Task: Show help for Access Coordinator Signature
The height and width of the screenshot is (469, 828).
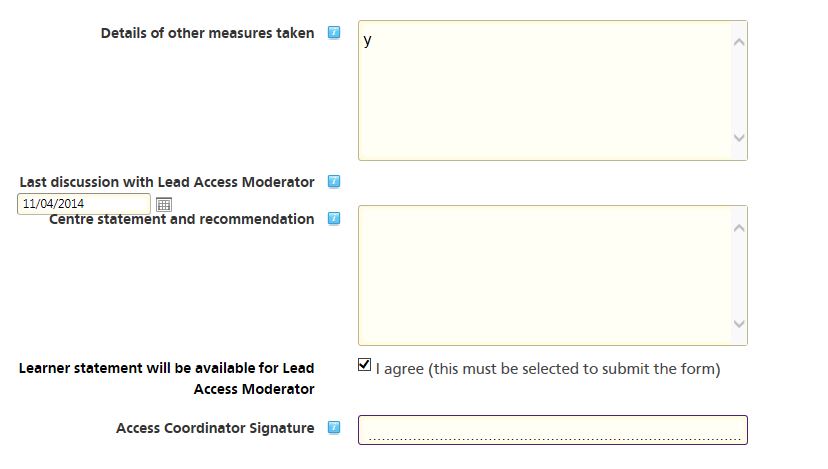Action: coord(334,427)
